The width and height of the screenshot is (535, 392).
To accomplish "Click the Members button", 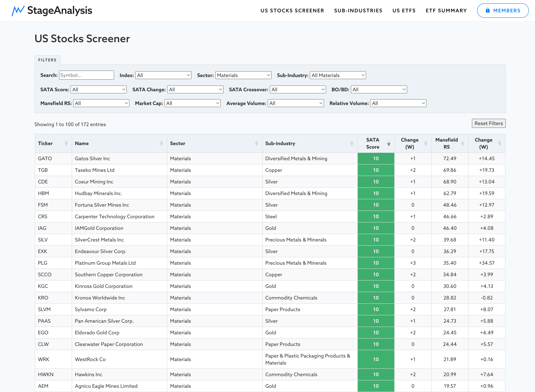I will (x=503, y=10).
